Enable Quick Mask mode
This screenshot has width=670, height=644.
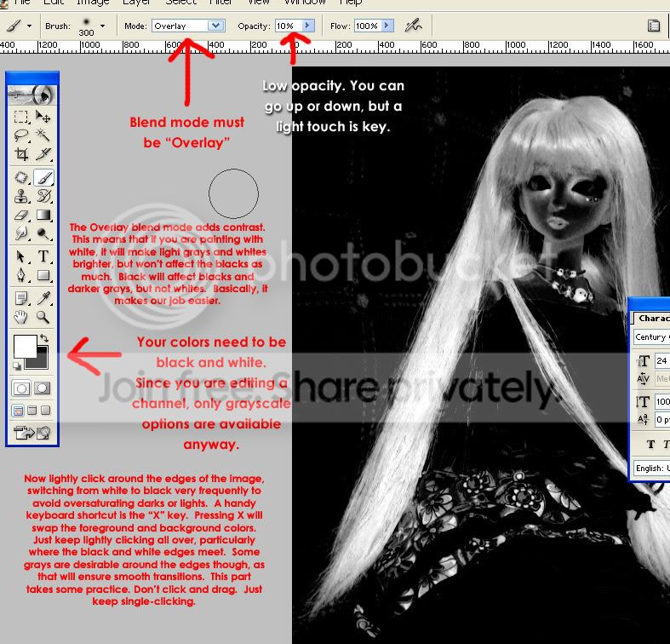pyautogui.click(x=43, y=388)
